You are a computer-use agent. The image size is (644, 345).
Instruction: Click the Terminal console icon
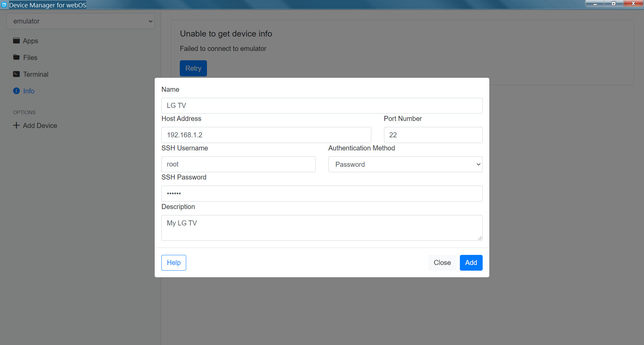16,74
